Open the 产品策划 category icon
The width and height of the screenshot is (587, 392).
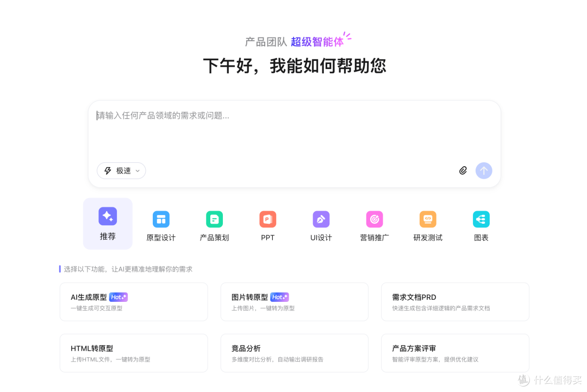click(215, 219)
